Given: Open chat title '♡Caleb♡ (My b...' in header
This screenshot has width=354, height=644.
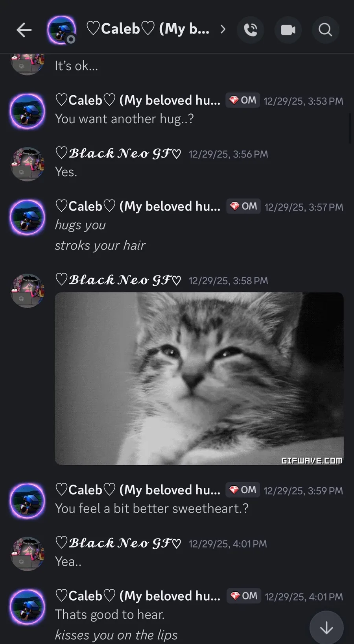Looking at the screenshot, I should [x=148, y=29].
